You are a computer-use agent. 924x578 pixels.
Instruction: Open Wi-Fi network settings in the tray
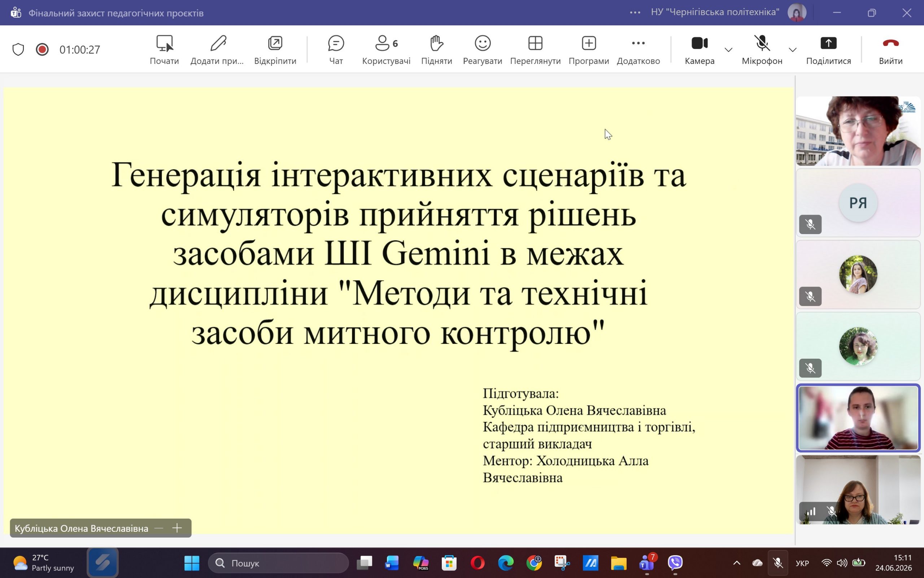coord(827,563)
